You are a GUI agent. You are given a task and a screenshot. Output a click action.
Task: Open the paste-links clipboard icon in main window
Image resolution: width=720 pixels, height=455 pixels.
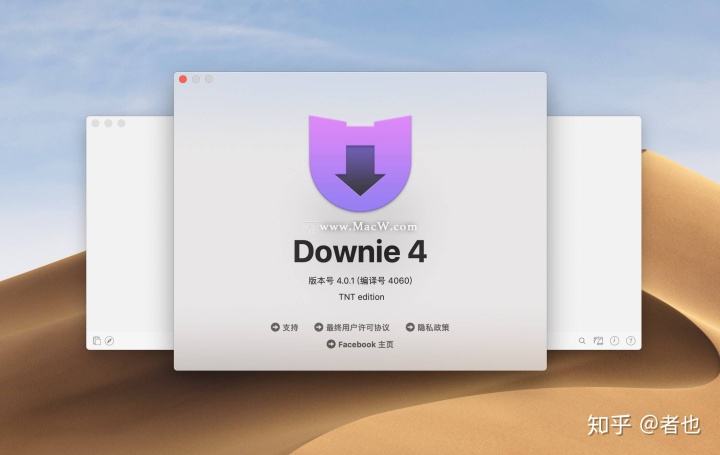(x=97, y=340)
